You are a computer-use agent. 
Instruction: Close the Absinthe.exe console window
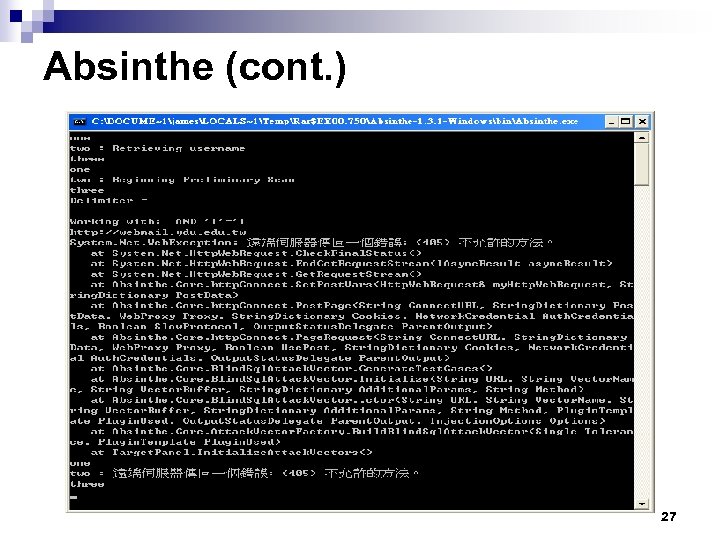click(x=642, y=122)
